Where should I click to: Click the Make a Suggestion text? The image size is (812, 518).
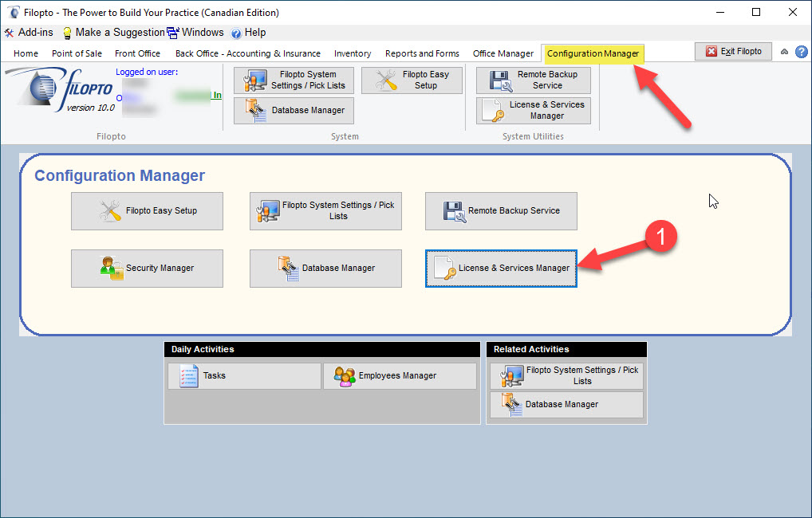coord(120,33)
